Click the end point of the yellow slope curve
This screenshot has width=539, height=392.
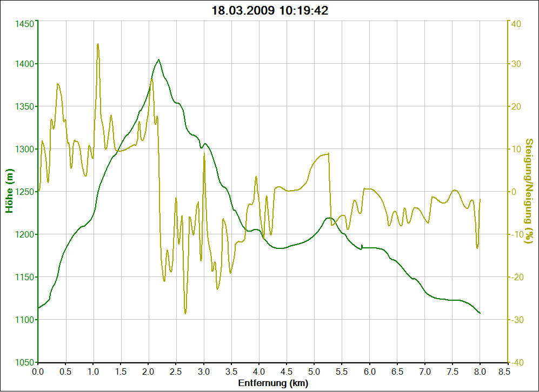(480, 199)
